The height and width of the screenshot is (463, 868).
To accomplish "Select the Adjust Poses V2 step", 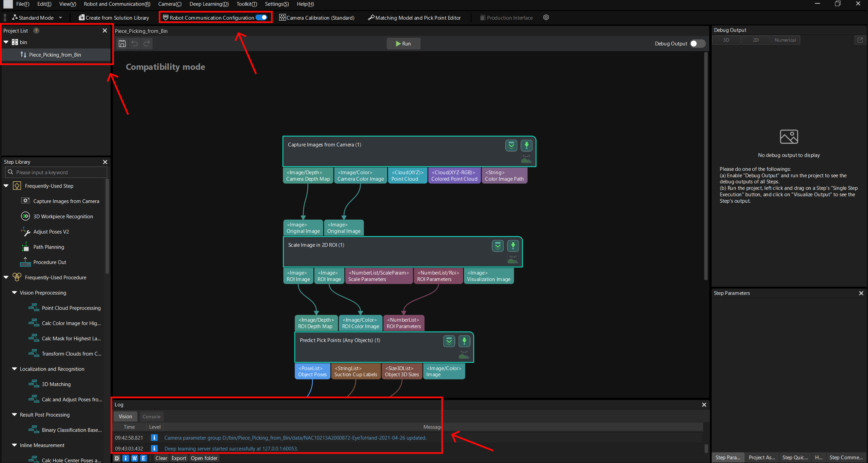I will pyautogui.click(x=45, y=231).
